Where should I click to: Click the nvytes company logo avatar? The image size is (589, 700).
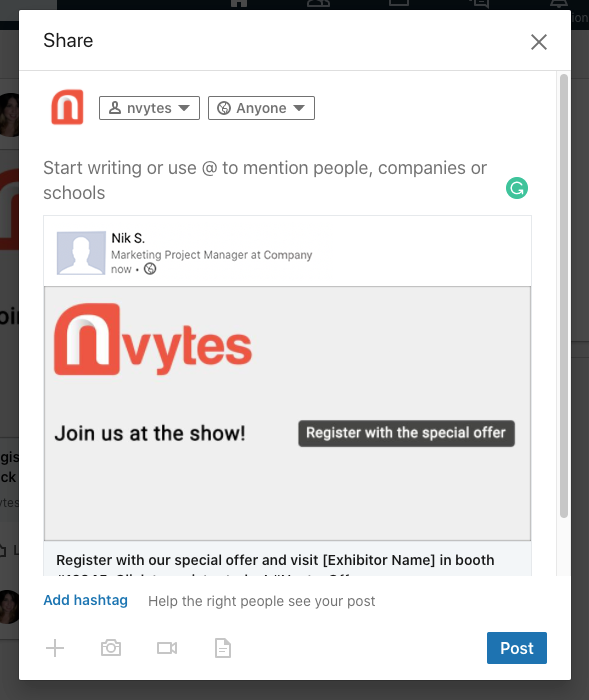(x=67, y=107)
